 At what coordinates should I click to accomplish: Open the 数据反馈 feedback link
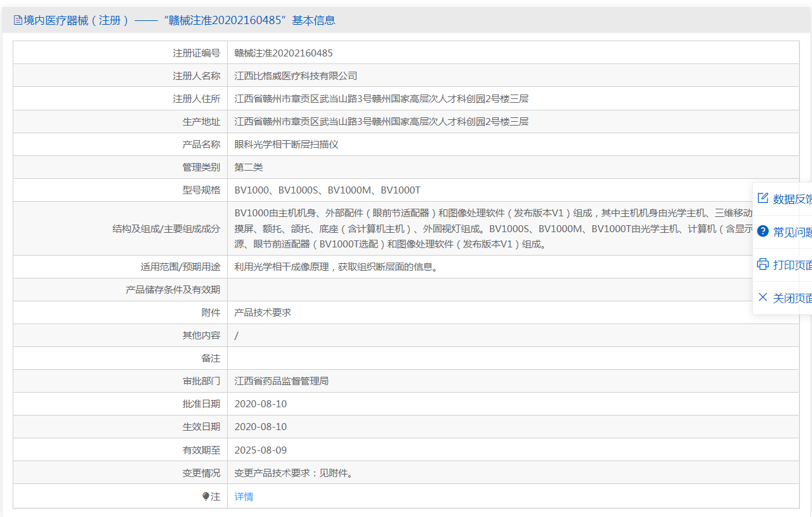coord(792,199)
